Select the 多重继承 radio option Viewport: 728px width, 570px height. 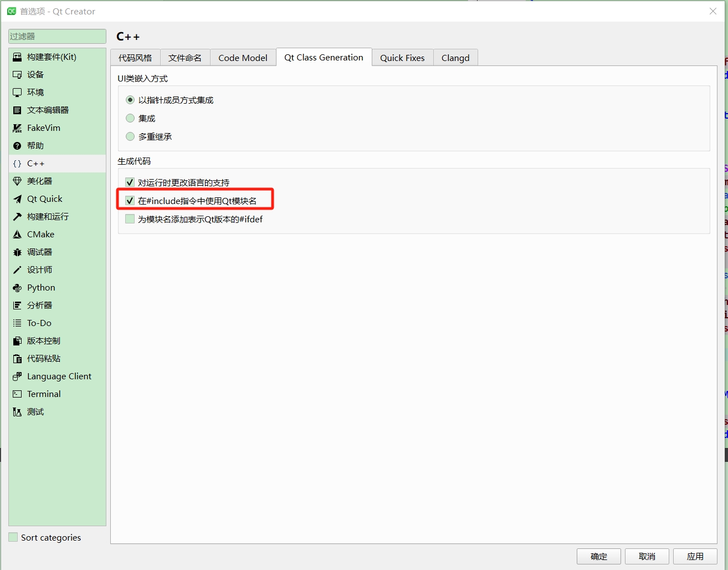130,136
